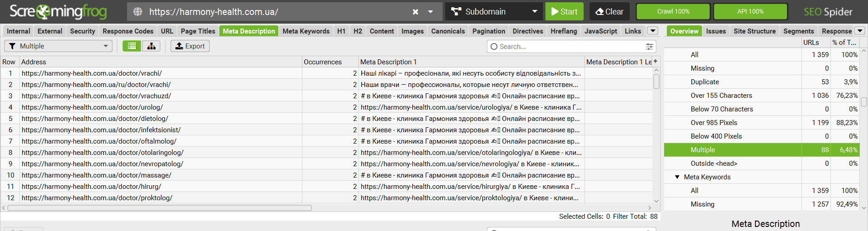Screen dimensions: 868x231
Task: Click the search options filter icon
Action: (x=649, y=47)
